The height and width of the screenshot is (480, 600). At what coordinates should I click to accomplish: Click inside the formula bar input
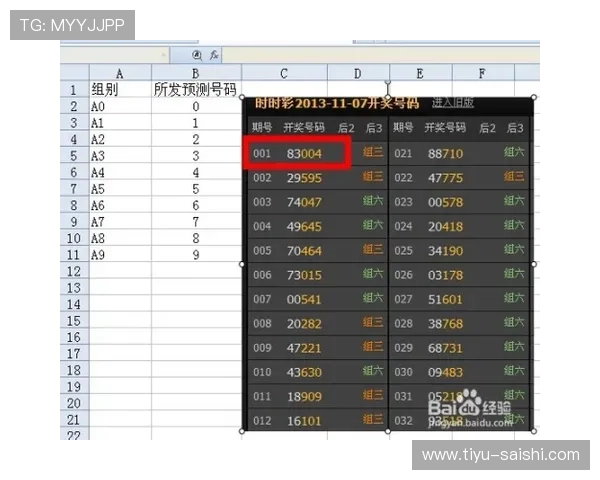(381, 56)
